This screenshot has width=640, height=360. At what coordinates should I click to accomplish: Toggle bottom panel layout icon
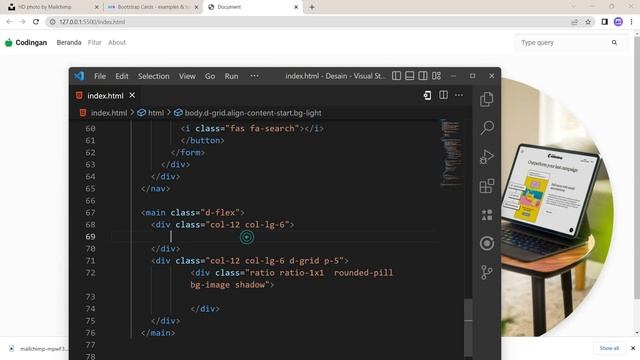(409, 76)
